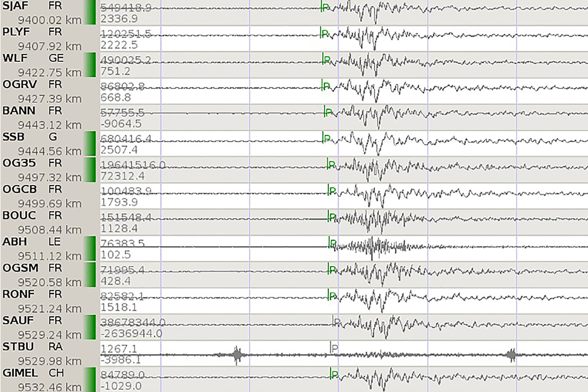
Task: Click the gray P marker on the STBU trace
Action: [x=334, y=347]
